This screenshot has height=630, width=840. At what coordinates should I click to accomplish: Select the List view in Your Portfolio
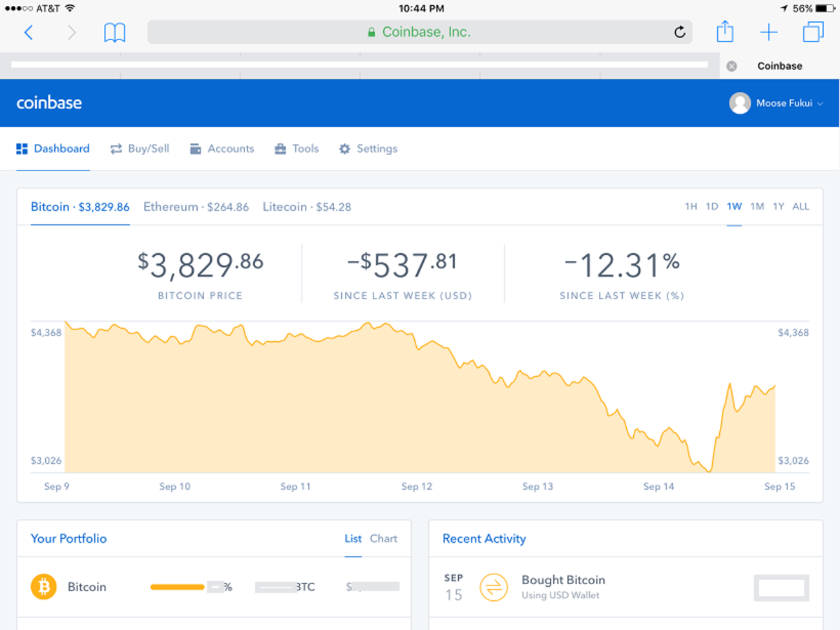click(x=353, y=538)
